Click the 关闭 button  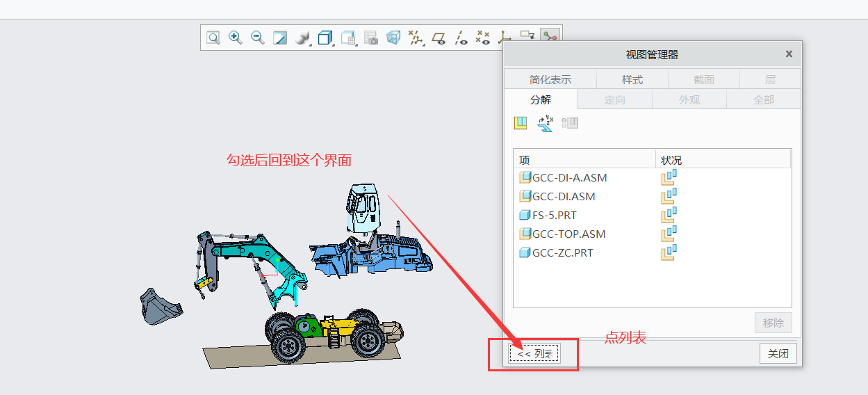pos(778,353)
